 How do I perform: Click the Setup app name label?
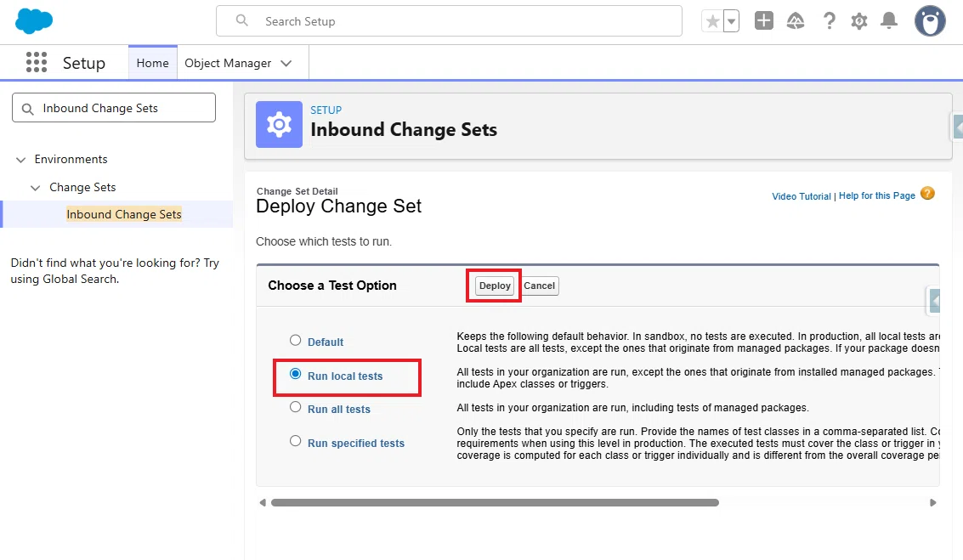[84, 63]
